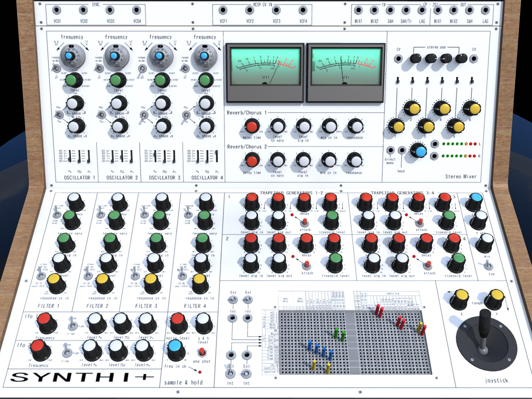The height and width of the screenshot is (399, 532).
Task: Click the yellow range Y knob above joystick
Action: pos(495,298)
